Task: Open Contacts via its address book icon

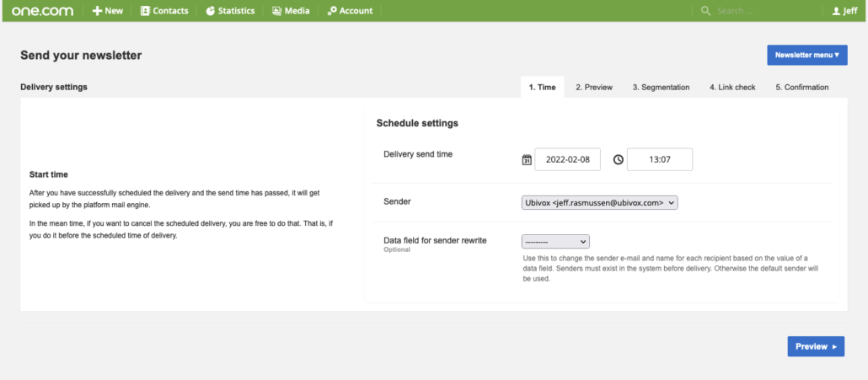Action: pos(145,10)
